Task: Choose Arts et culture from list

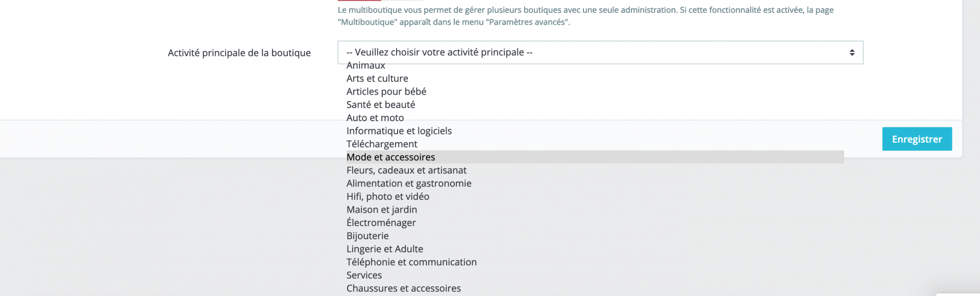Action: [x=377, y=79]
